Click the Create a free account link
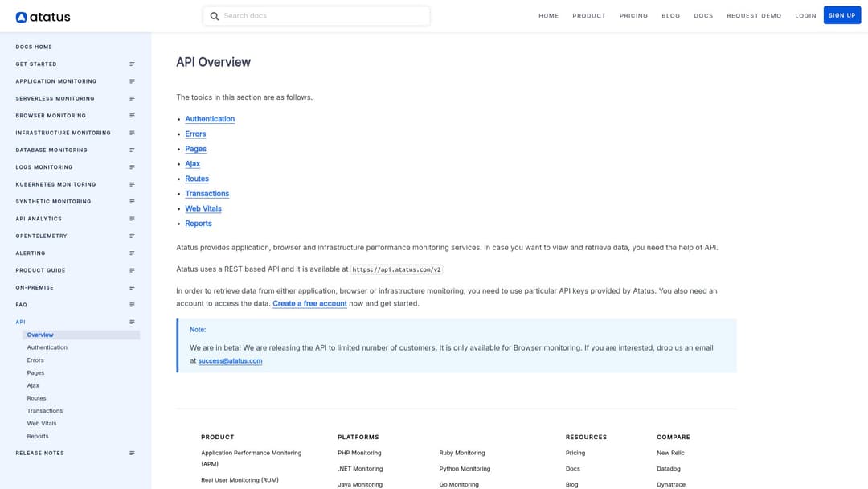The width and height of the screenshot is (868, 489). 309,303
